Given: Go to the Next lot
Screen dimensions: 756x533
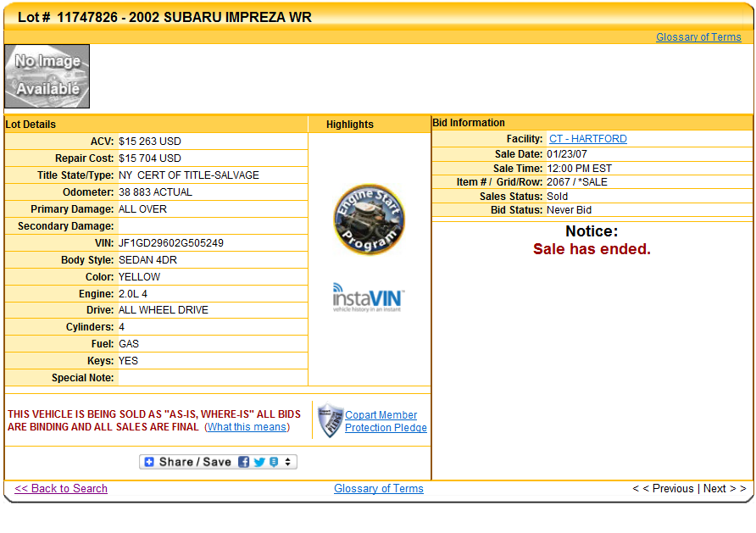Looking at the screenshot, I should 725,489.
